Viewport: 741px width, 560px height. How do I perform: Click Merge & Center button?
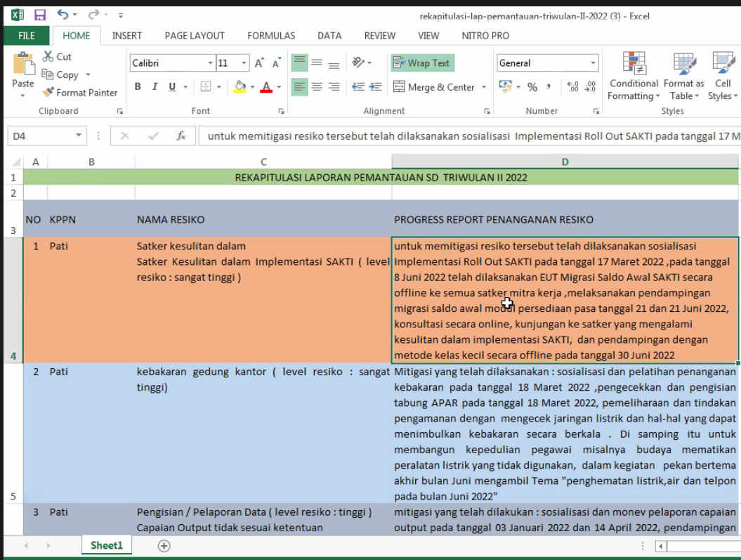[x=433, y=87]
